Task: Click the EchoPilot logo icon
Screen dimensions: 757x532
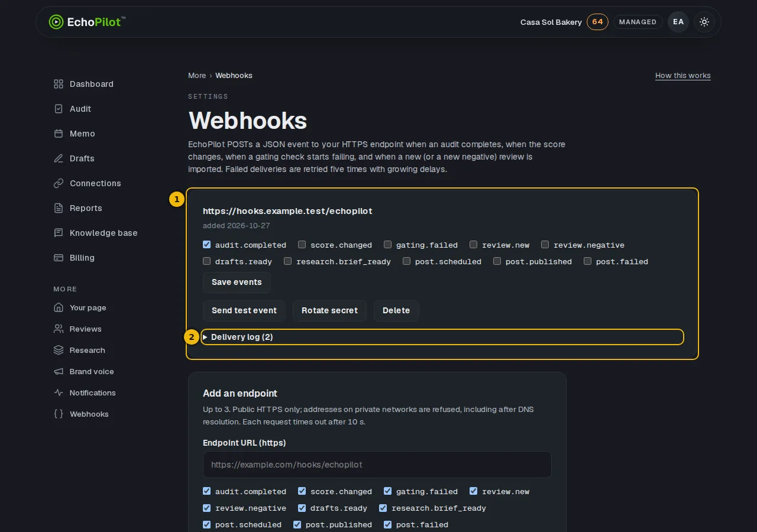Action: (x=56, y=22)
